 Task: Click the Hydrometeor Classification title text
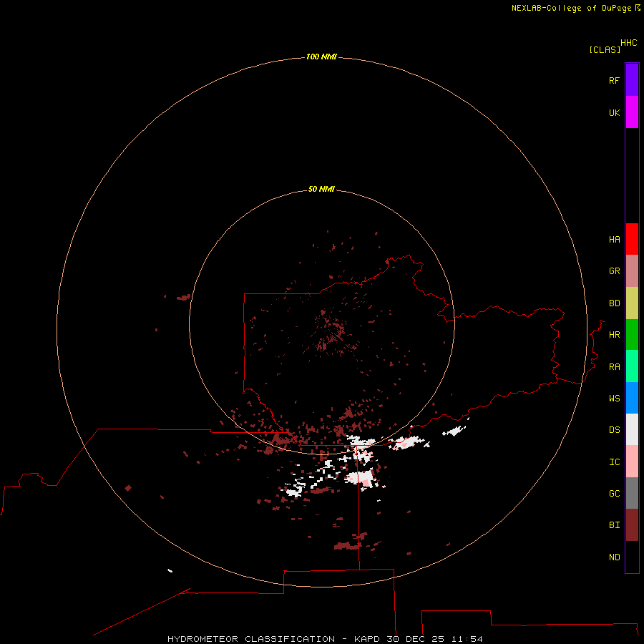(x=251, y=639)
